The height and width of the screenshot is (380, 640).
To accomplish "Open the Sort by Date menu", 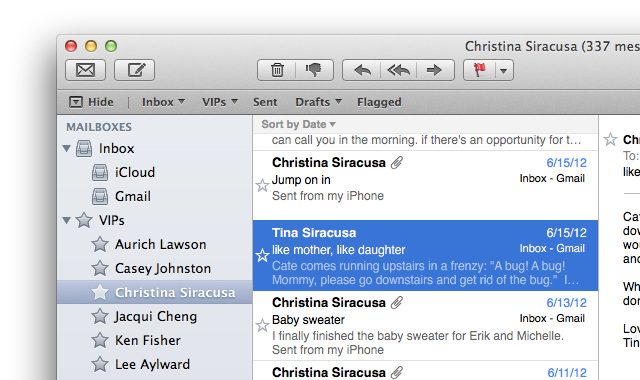I will coord(298,124).
